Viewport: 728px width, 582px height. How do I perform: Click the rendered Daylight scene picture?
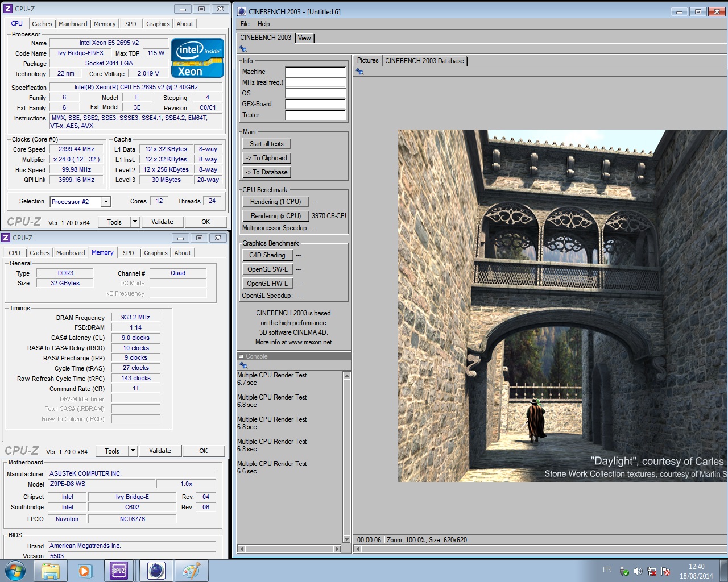tap(562, 306)
